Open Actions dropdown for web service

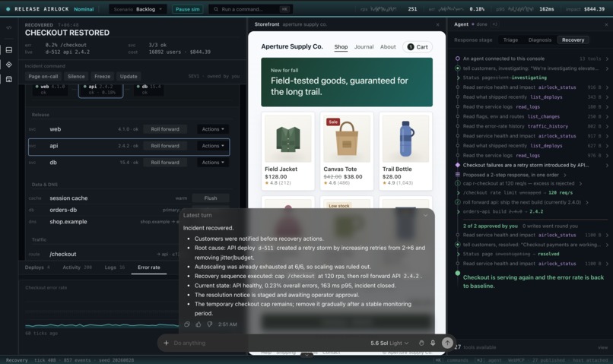(213, 129)
